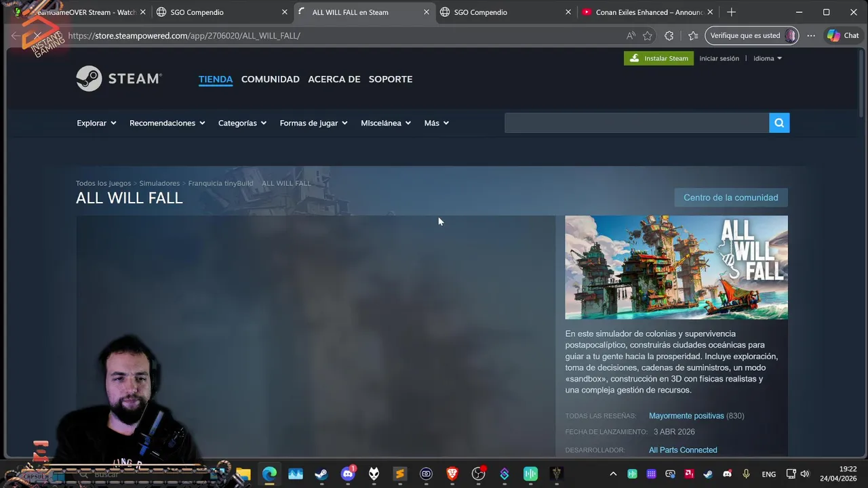Click the Mayormente positivas reviews link
Screen dimensions: 868x488
click(x=686, y=415)
